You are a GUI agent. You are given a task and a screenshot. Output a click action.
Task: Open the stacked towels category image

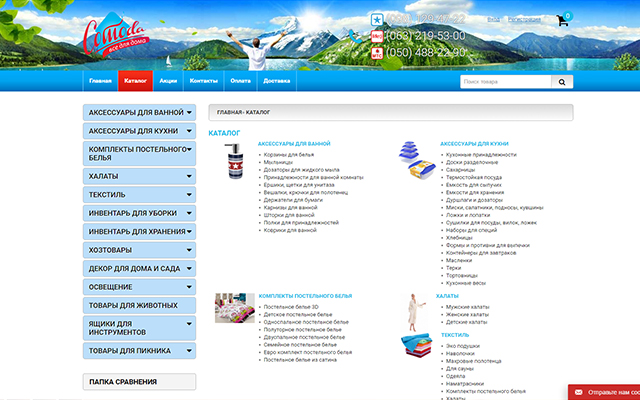(416, 345)
